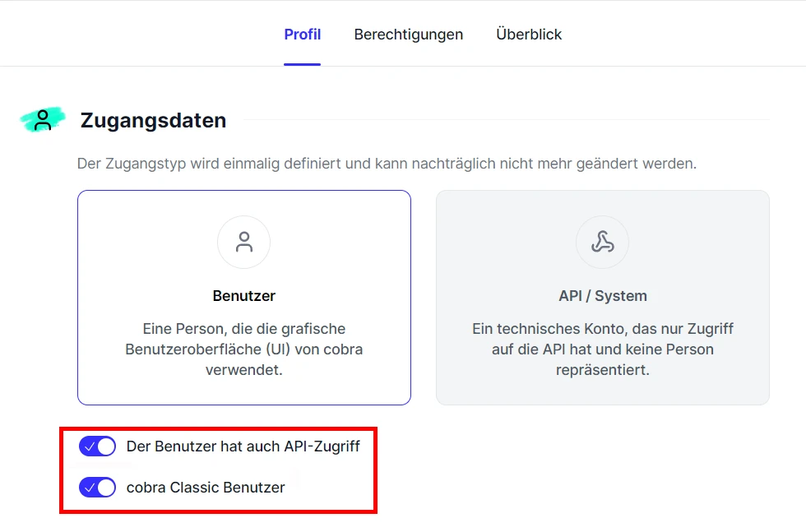806x532 pixels.
Task: Switch to the Berechtigungen tab
Action: pyautogui.click(x=408, y=35)
